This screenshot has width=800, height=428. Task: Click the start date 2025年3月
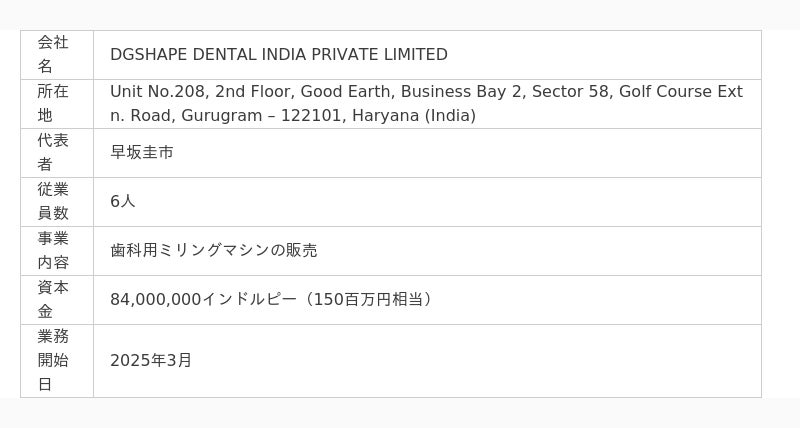151,361
